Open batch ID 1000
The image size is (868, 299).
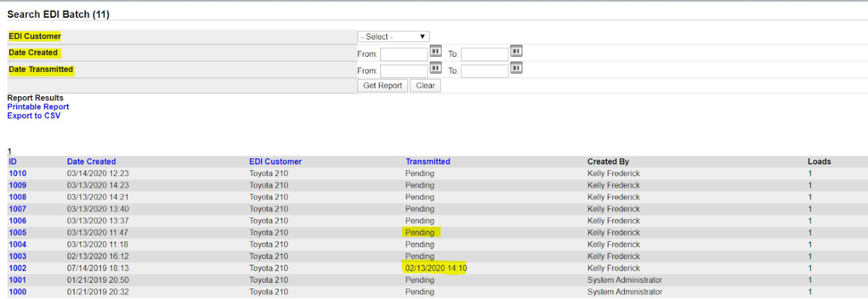[x=17, y=292]
